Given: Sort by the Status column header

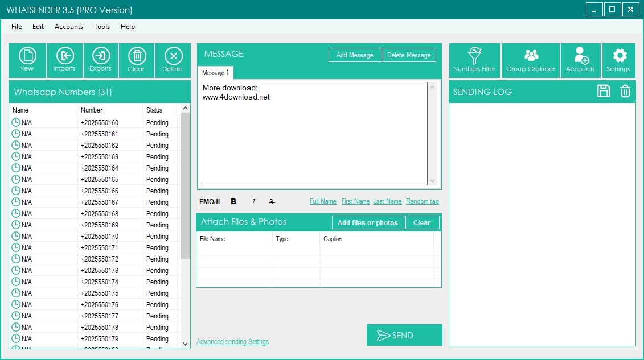Looking at the screenshot, I should [160, 110].
